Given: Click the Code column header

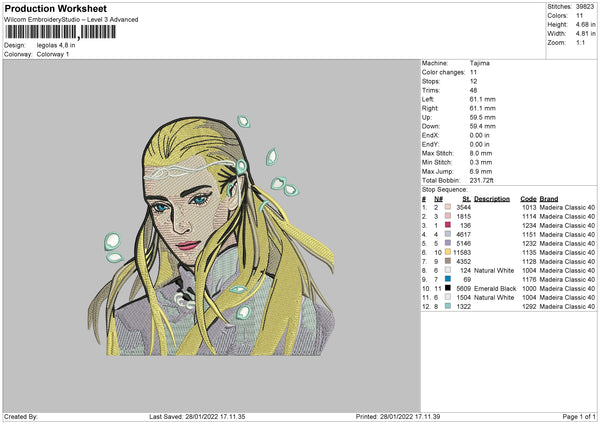Looking at the screenshot, I should pyautogui.click(x=528, y=198).
